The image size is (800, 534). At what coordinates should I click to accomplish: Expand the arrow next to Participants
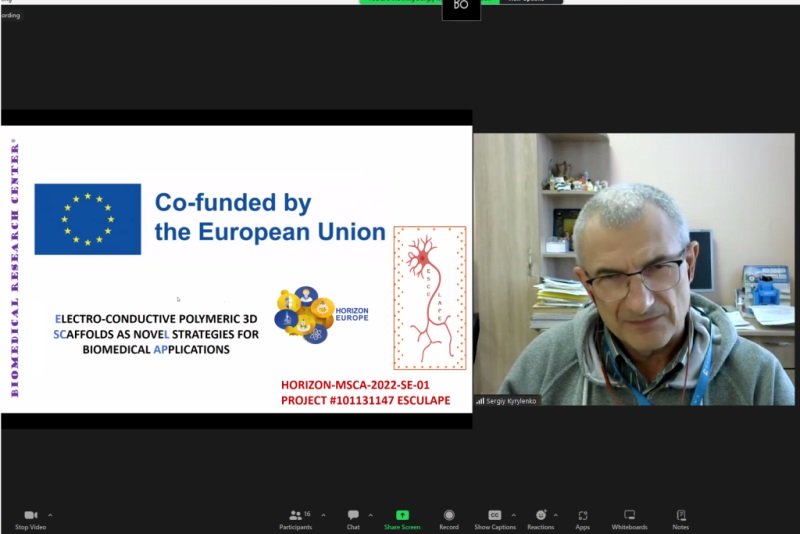point(323,515)
